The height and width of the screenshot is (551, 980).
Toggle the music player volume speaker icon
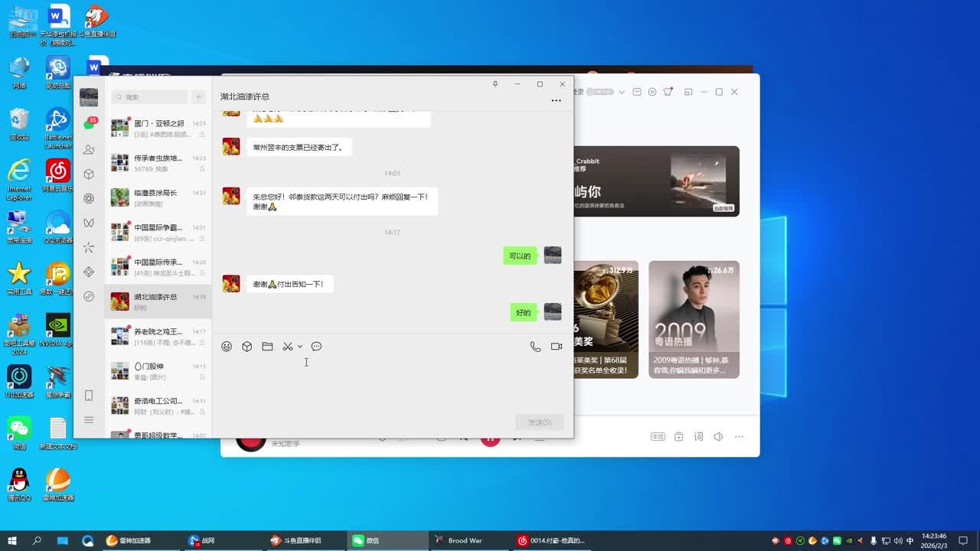718,437
